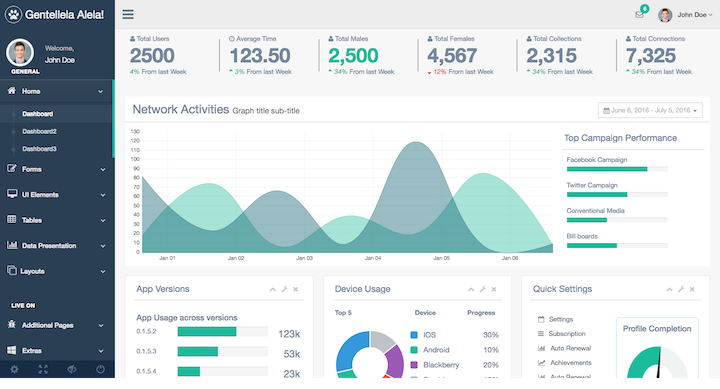Click the lock eye-slash icon in sidebar footer
Image resolution: width=720 pixels, height=389 pixels.
[72, 369]
